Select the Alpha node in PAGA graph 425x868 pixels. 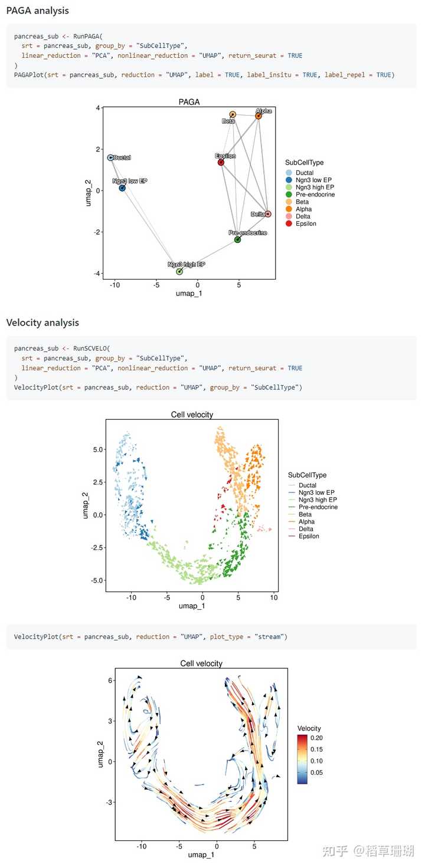tap(259, 116)
